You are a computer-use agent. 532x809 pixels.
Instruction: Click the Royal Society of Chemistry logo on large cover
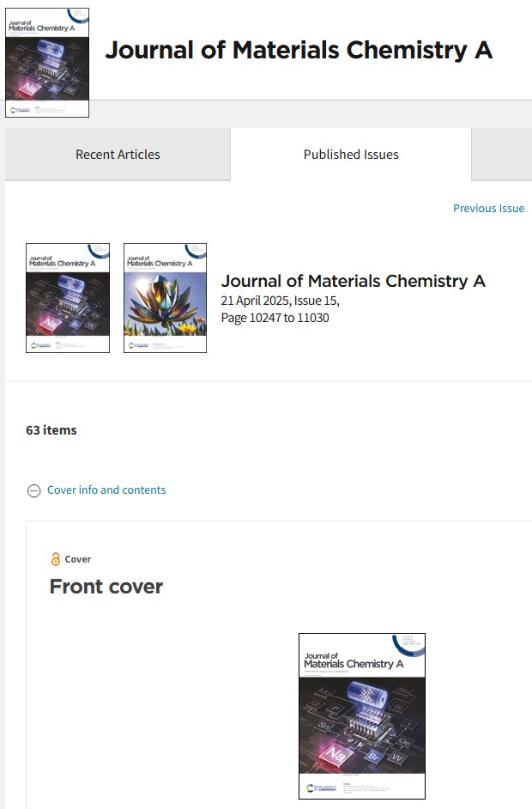(321, 788)
